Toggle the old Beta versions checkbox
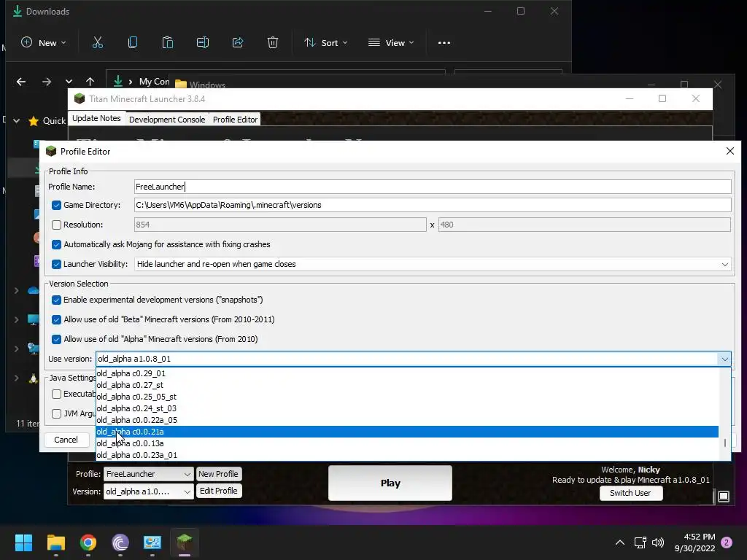 (56, 319)
